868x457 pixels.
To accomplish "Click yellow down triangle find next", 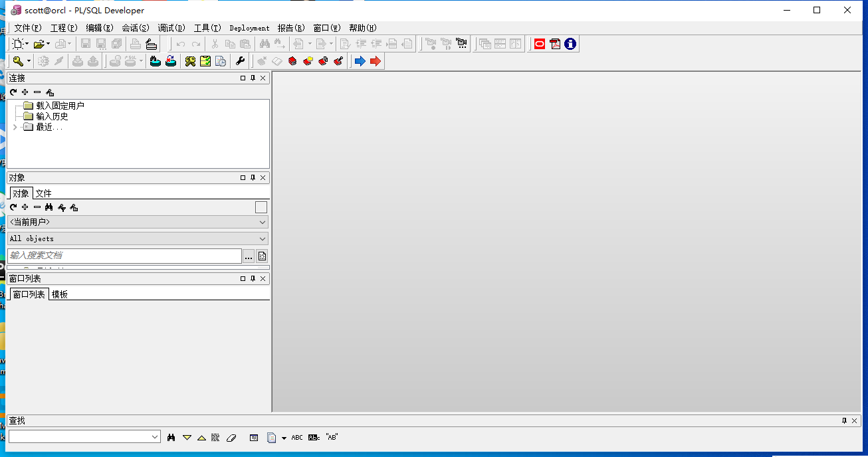I will [x=187, y=437].
